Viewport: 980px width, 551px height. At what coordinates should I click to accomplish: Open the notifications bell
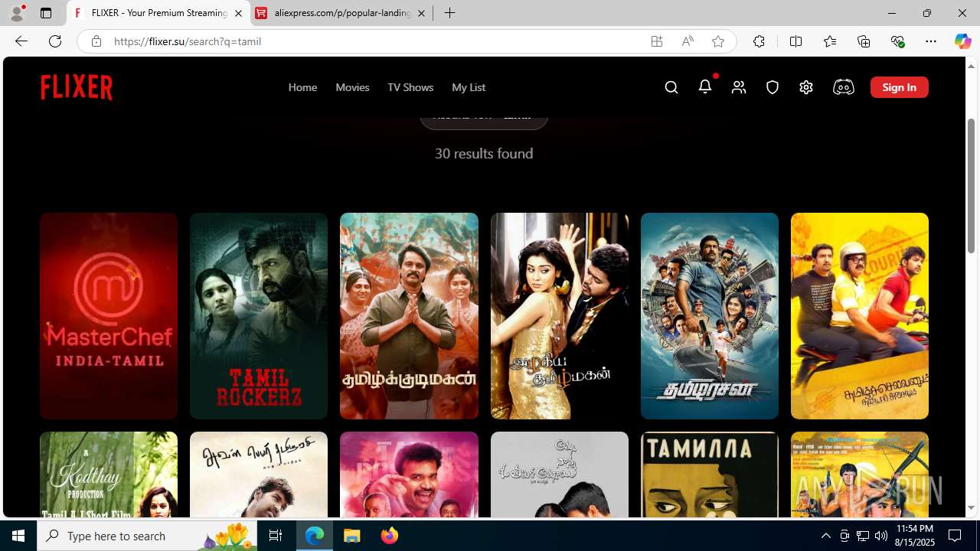(705, 86)
